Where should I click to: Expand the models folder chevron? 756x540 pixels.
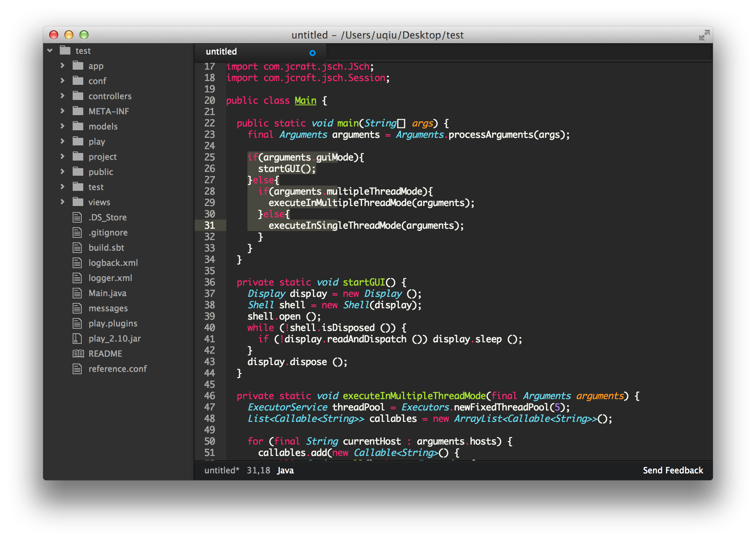[62, 126]
